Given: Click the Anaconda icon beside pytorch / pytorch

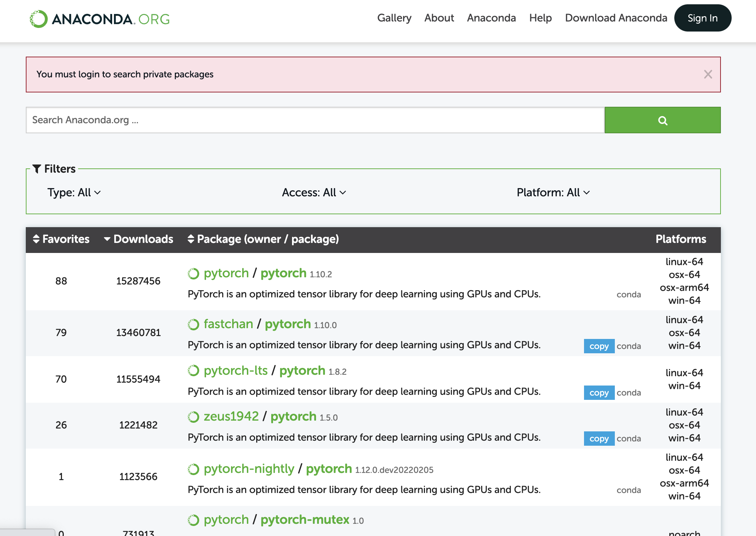Looking at the screenshot, I should coord(193,274).
